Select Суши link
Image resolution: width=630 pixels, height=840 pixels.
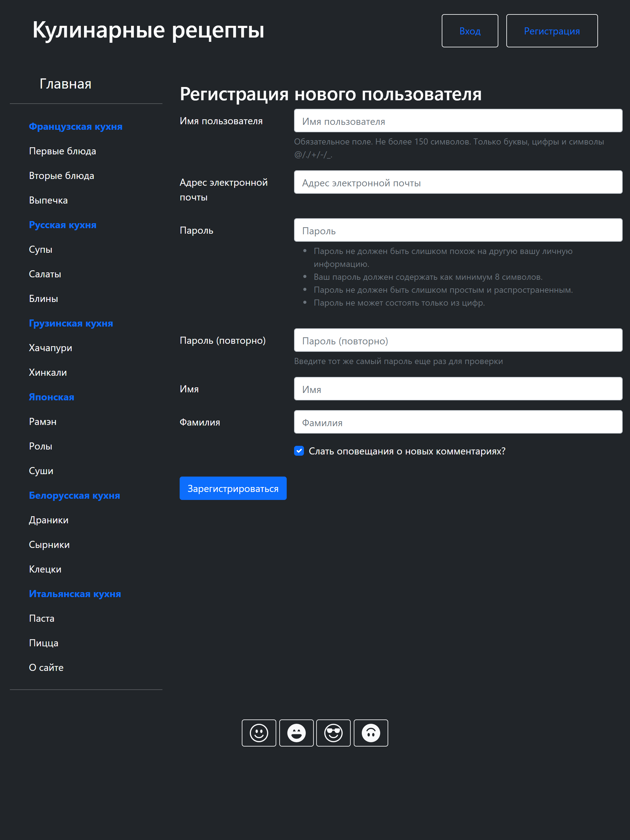pyautogui.click(x=41, y=471)
